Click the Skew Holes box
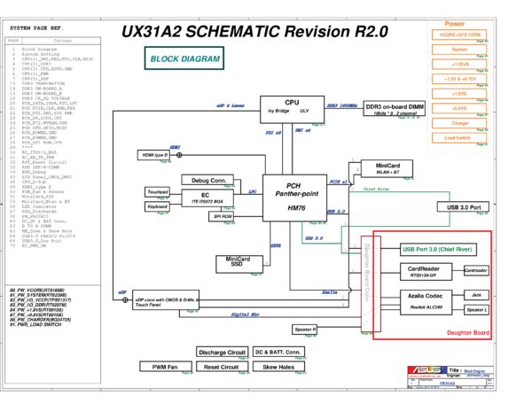 tap(278, 367)
